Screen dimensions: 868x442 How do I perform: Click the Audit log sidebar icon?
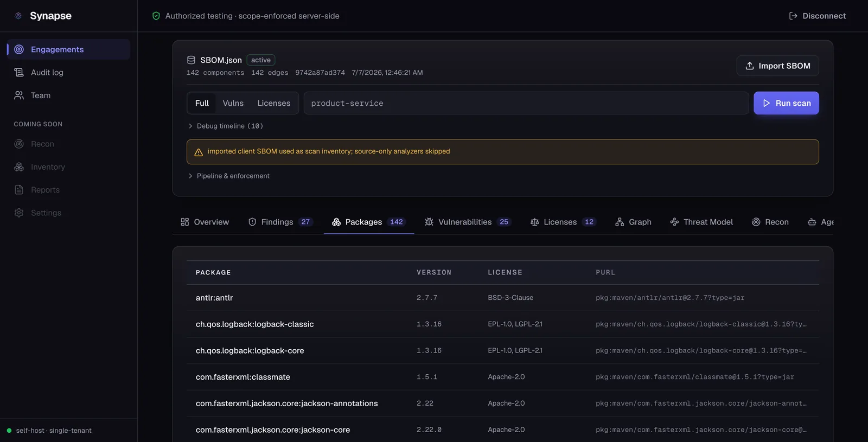click(x=19, y=72)
